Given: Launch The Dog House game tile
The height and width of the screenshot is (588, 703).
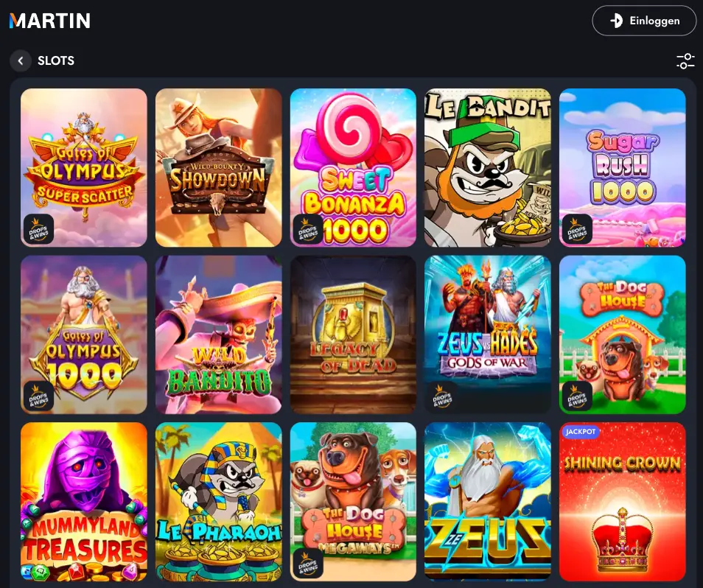Looking at the screenshot, I should 622,335.
